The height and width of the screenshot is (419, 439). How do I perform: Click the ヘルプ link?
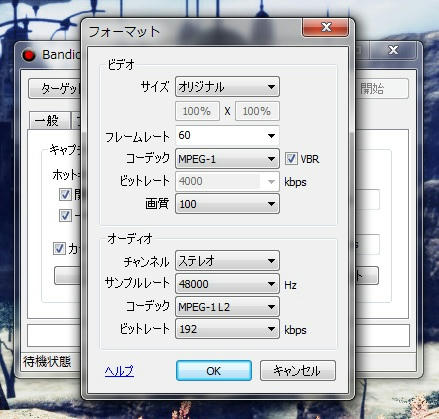(x=119, y=371)
